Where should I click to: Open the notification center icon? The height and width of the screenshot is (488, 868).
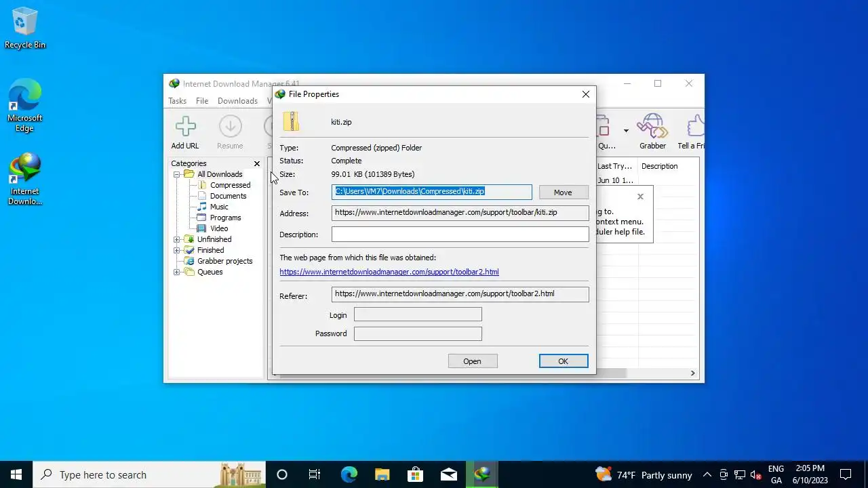click(846, 474)
